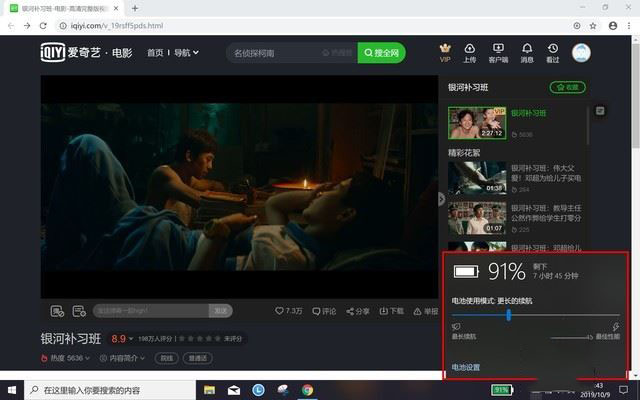Click the side panel icon near playlist scrollbar
The height and width of the screenshot is (400, 640).
600,111
